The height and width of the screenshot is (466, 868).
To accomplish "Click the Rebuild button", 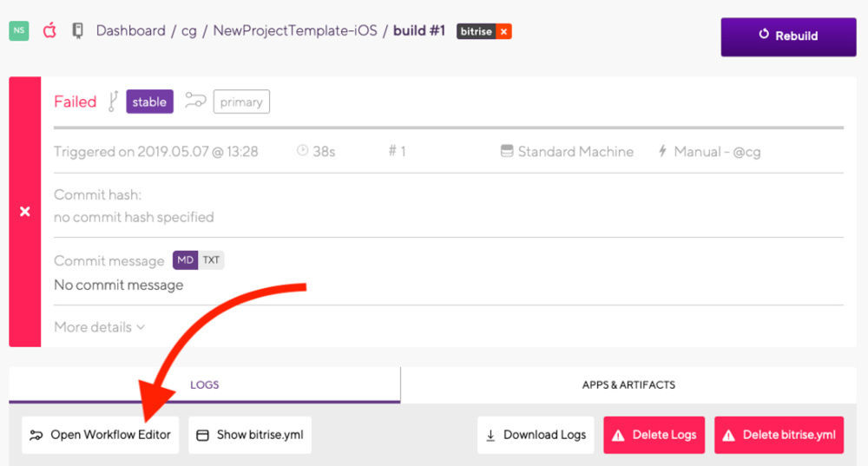I will (x=788, y=36).
